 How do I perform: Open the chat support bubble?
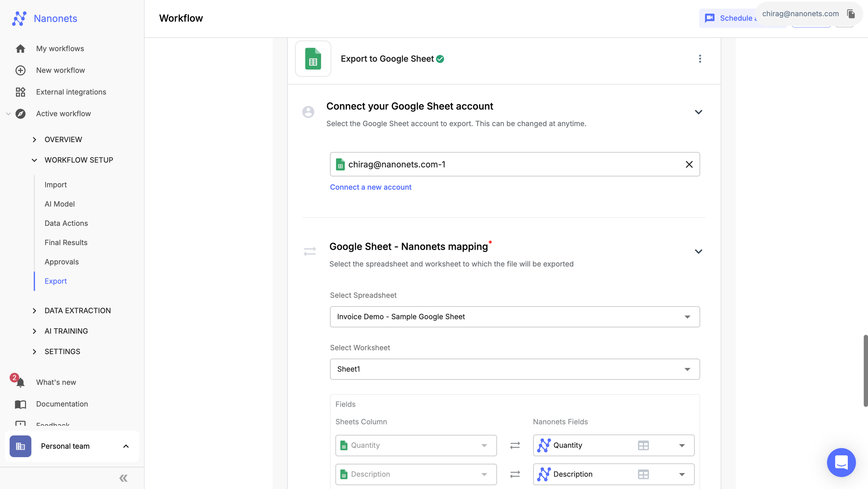[x=841, y=462]
